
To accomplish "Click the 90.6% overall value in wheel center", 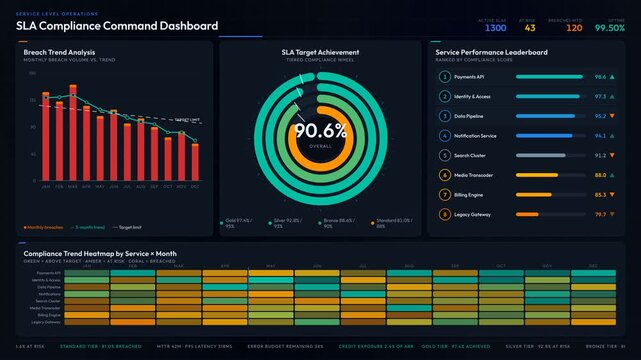I will coord(320,131).
